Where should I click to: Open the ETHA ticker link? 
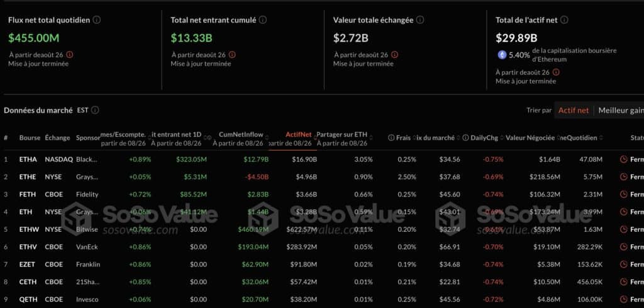pos(28,159)
